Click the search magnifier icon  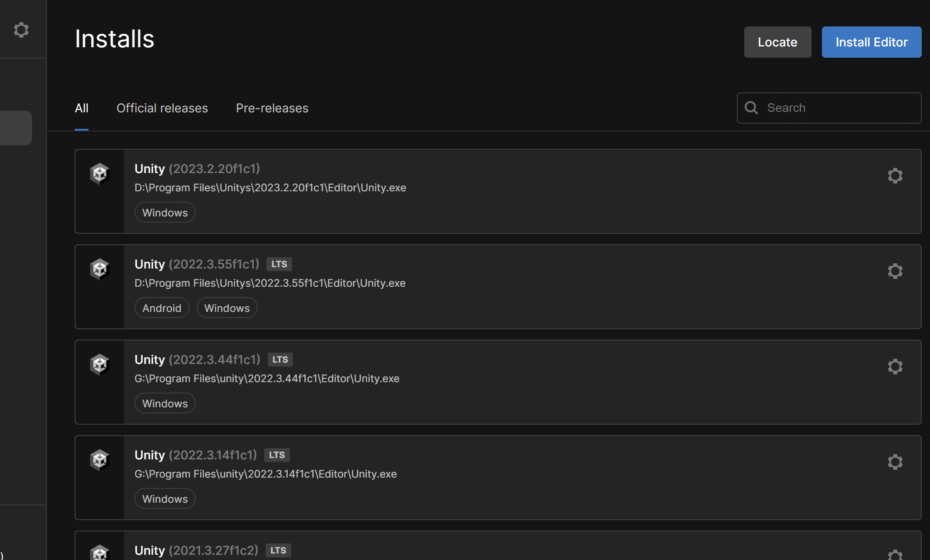[751, 108]
